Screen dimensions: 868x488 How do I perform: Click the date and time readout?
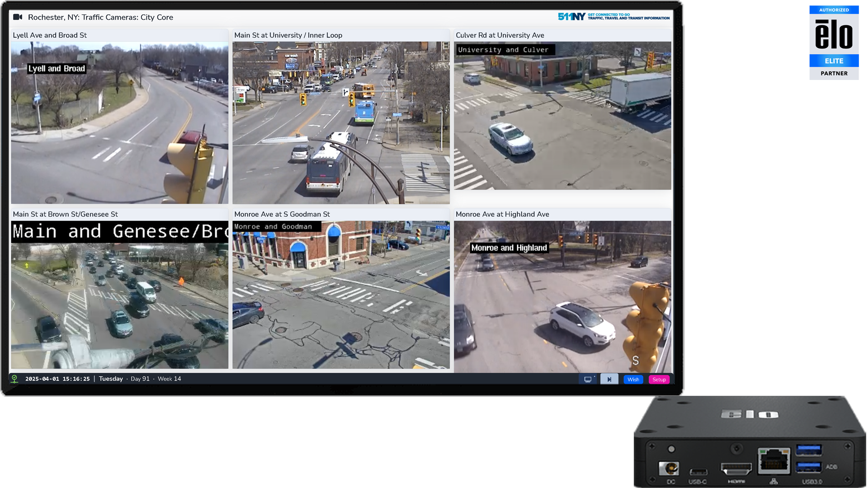57,379
